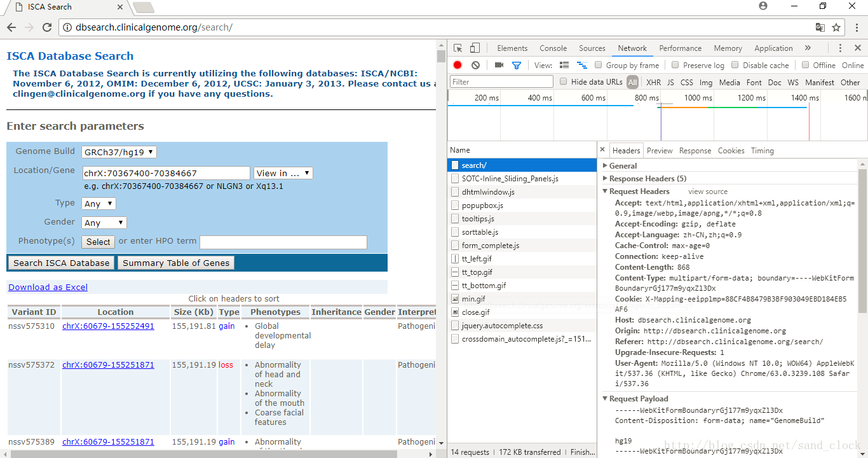Click the red record network log button
Viewport: 868px width, 458px height.
click(x=458, y=65)
